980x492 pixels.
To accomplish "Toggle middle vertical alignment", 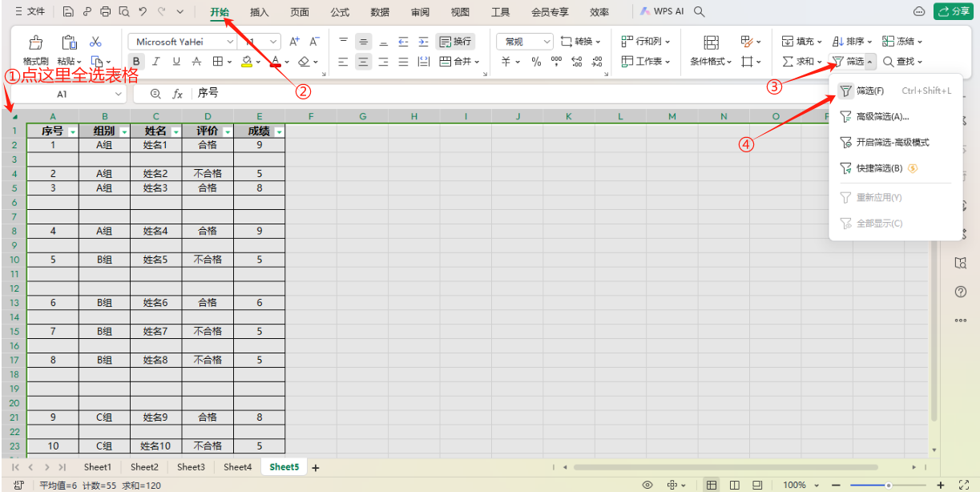I will tap(364, 42).
